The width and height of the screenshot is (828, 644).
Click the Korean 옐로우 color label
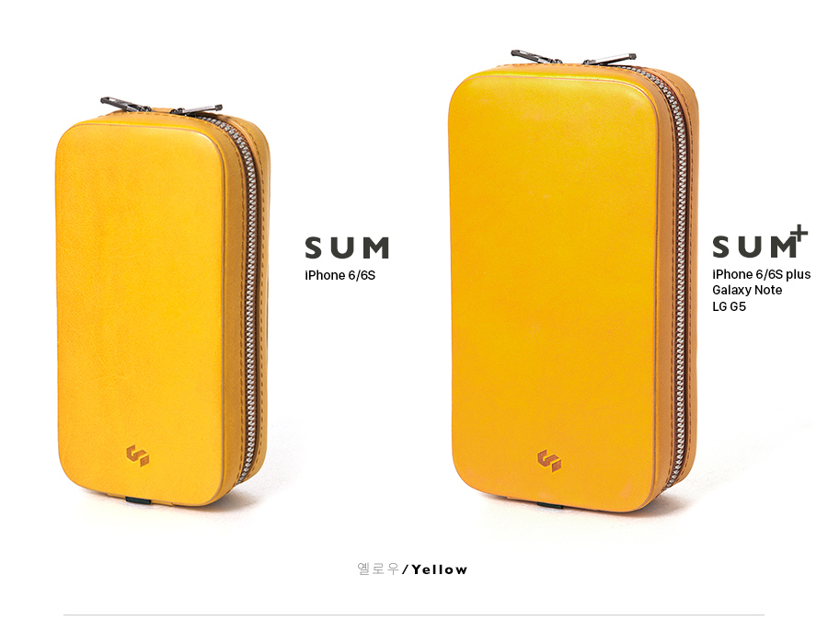click(377, 569)
